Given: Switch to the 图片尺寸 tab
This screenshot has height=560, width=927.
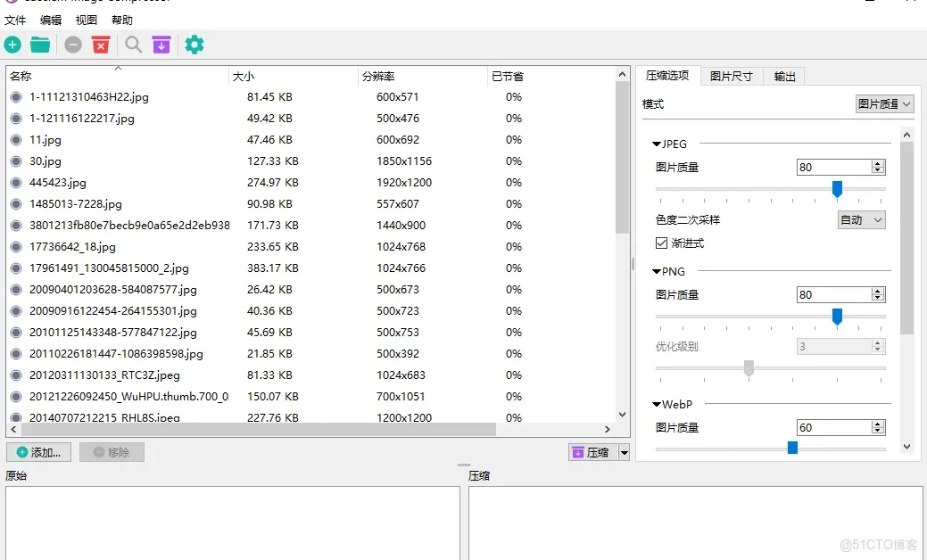Looking at the screenshot, I should tap(732, 76).
